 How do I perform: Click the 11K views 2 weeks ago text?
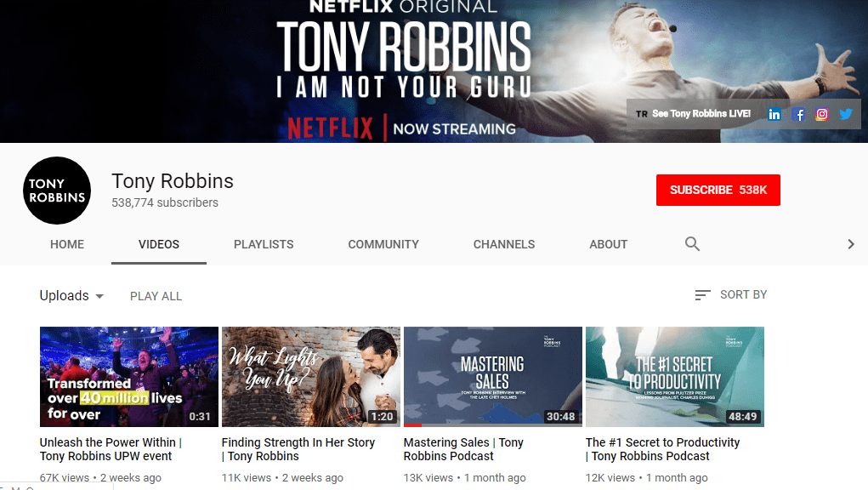coord(282,477)
